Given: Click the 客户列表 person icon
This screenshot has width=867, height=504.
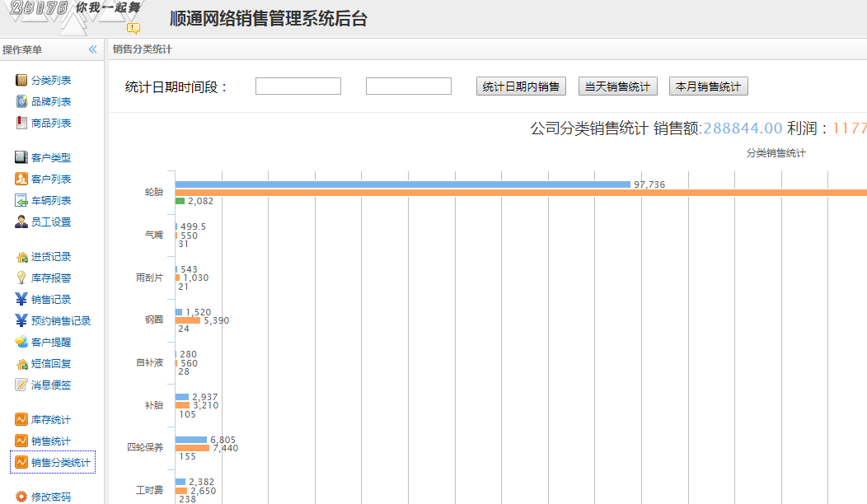Looking at the screenshot, I should click(21, 179).
